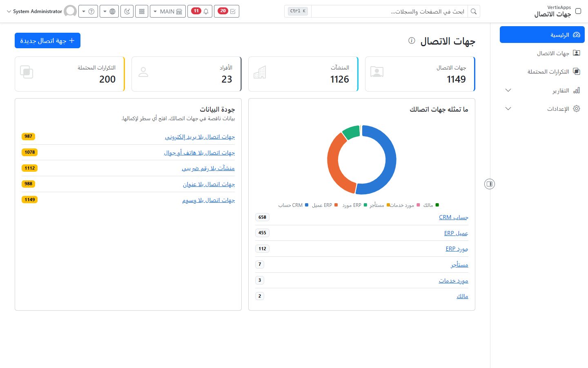588x368 pixels.
Task: Open the الأفراد 23 stat card
Action: click(x=187, y=74)
